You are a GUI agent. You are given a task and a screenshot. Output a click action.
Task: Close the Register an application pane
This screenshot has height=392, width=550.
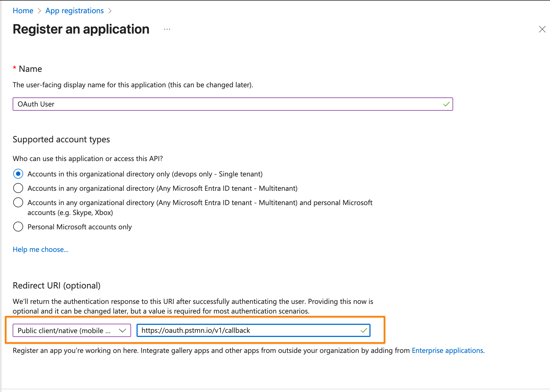point(542,29)
